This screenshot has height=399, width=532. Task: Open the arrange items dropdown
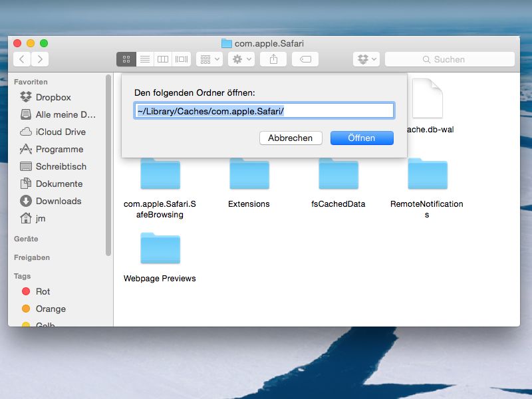[x=209, y=59]
